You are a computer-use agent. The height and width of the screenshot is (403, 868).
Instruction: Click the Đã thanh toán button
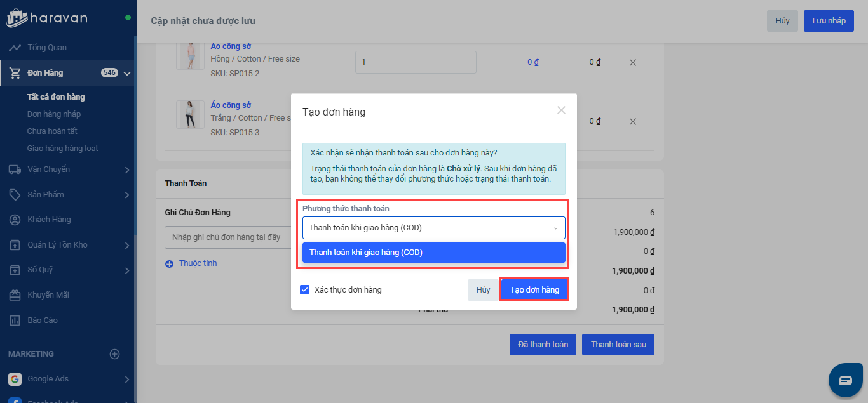point(543,345)
